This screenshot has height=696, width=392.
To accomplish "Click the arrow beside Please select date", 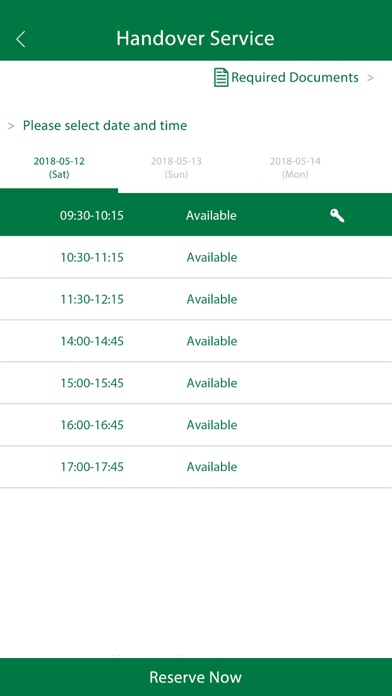I will pos(11,126).
